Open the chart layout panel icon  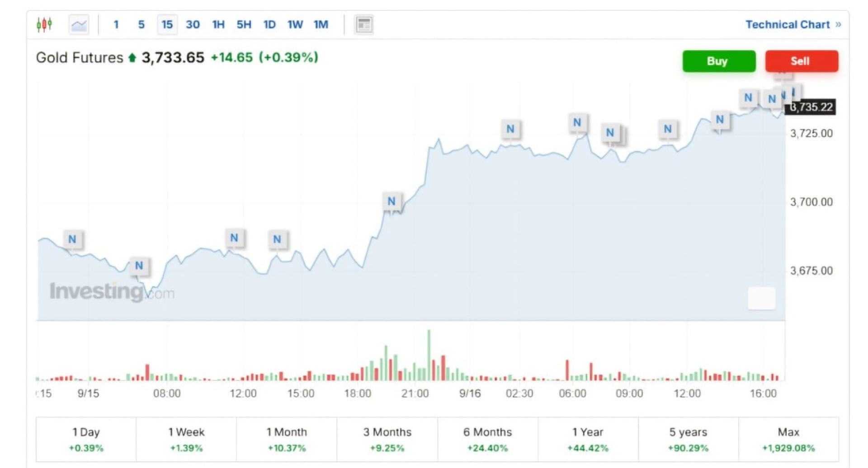coord(363,24)
